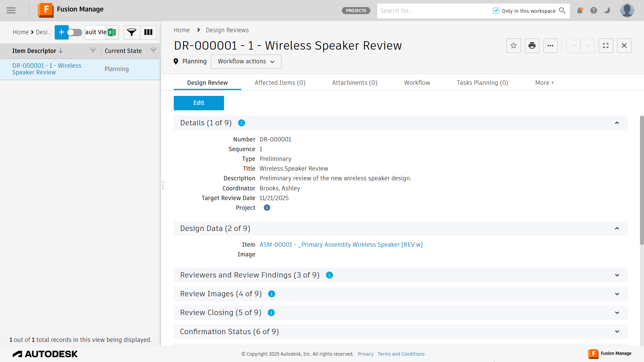Open the Workflow actions dropdown
The height and width of the screenshot is (362, 644).
(x=246, y=62)
